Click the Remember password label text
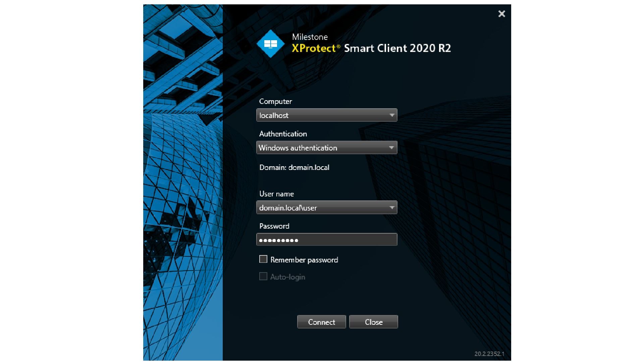 pos(304,260)
